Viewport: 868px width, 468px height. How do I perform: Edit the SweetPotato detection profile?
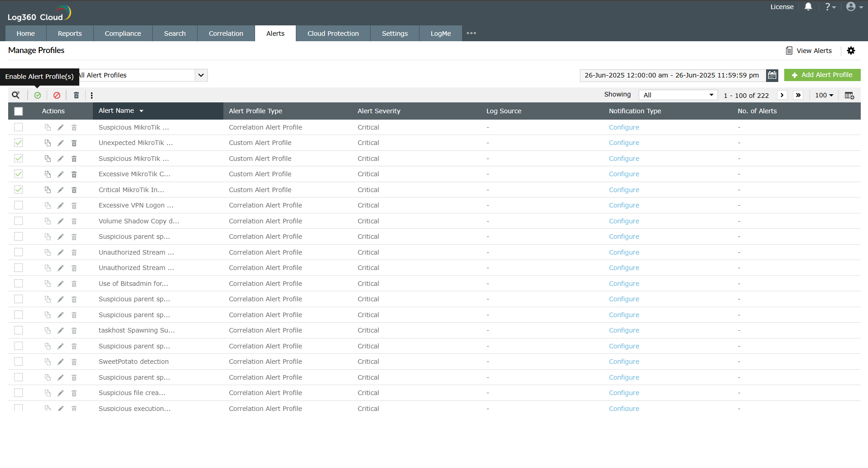pos(61,362)
